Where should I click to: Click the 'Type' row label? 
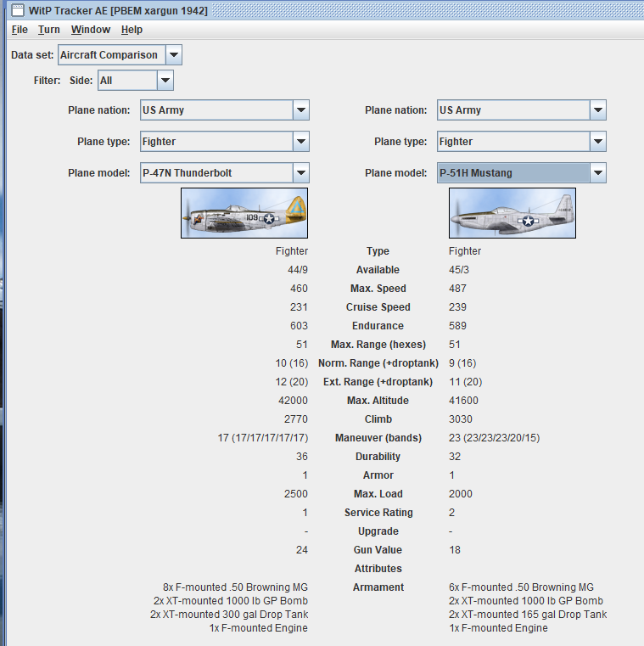(x=378, y=251)
